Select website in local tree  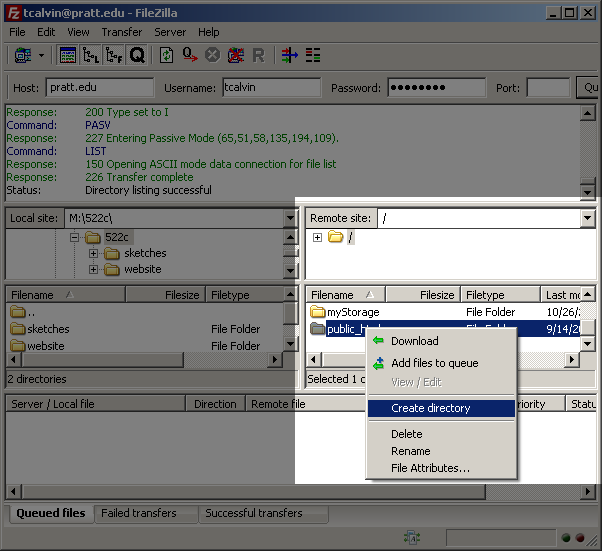(142, 270)
